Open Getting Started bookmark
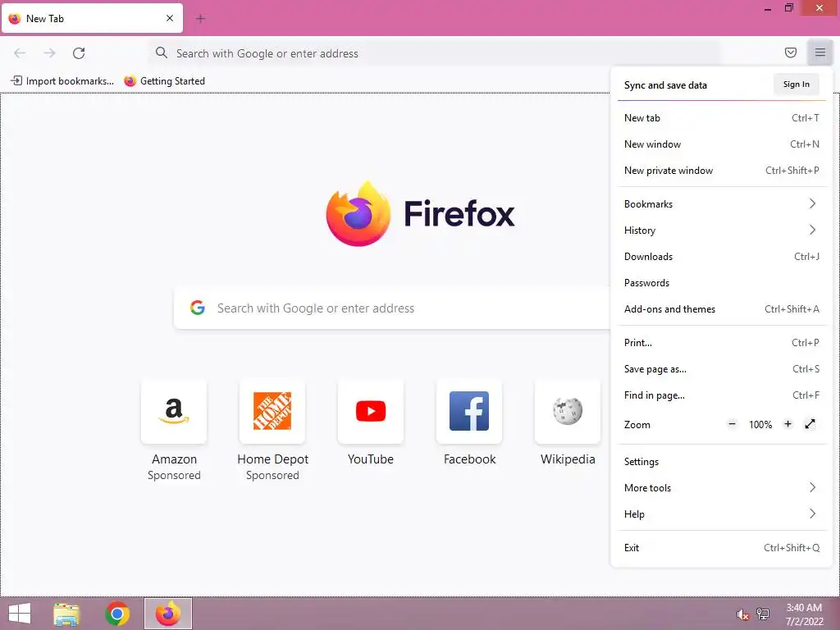 [164, 81]
